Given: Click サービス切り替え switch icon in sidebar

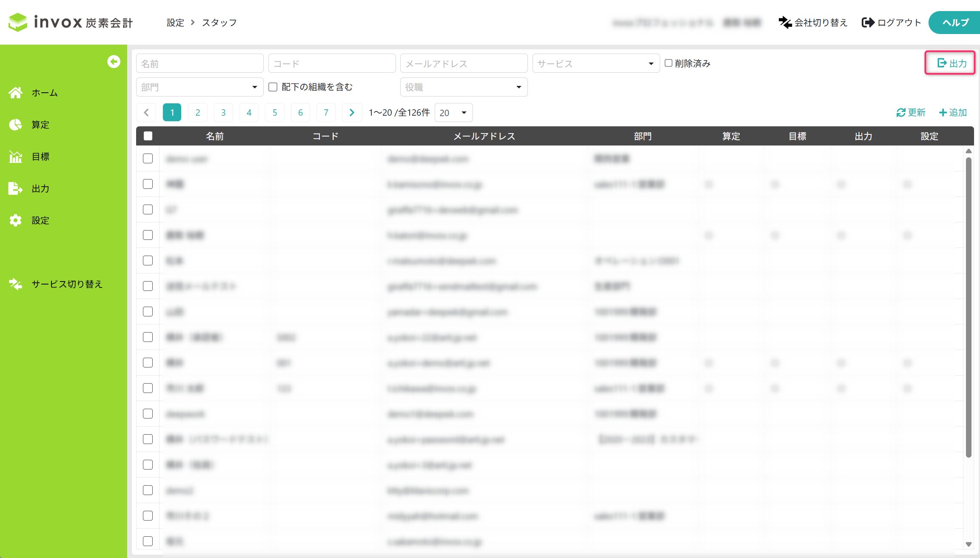Looking at the screenshot, I should (x=16, y=284).
